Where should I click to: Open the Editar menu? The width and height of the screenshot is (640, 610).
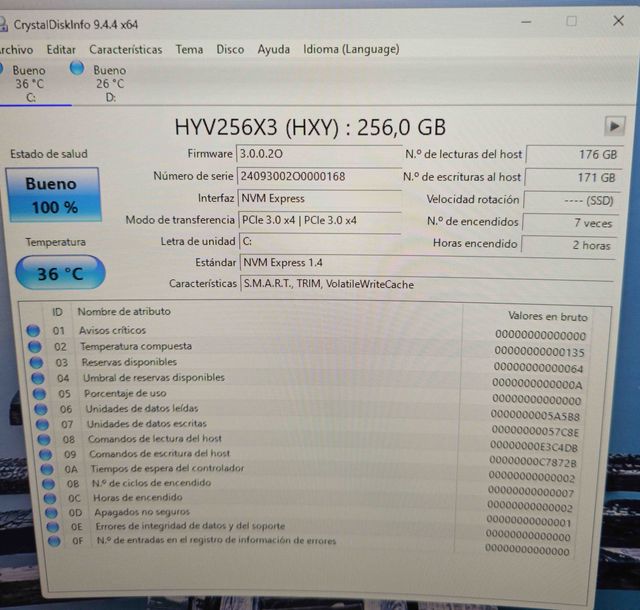[x=61, y=50]
